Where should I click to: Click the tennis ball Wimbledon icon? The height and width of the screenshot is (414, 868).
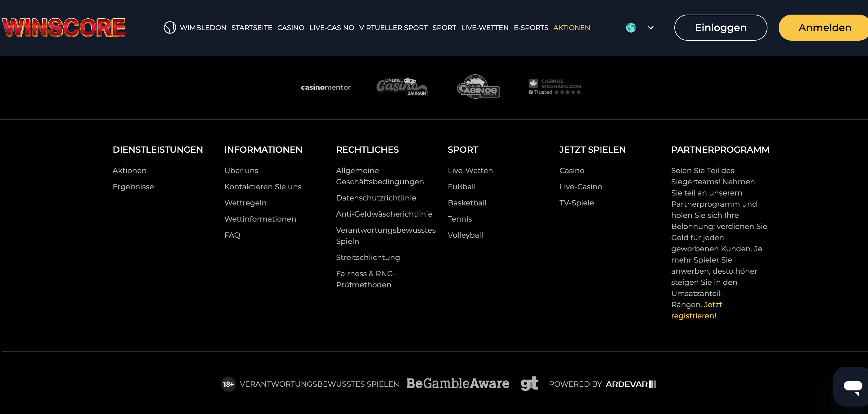[x=170, y=27]
